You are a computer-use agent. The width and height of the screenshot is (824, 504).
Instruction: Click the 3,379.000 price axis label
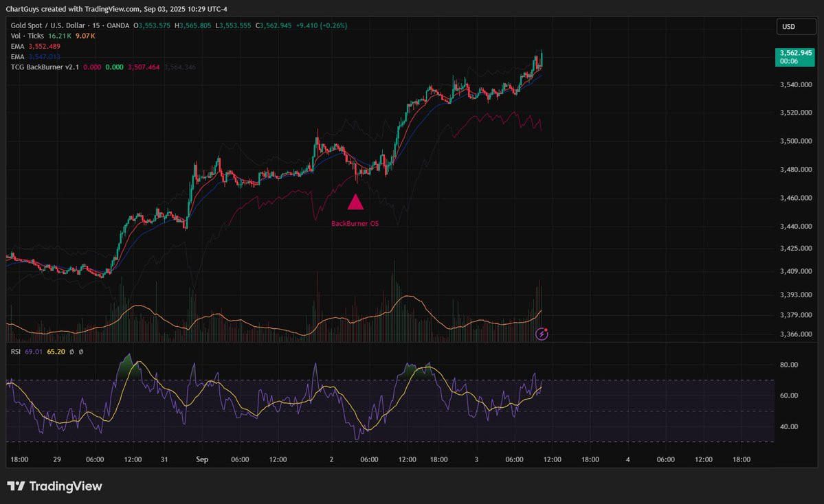[796, 315]
